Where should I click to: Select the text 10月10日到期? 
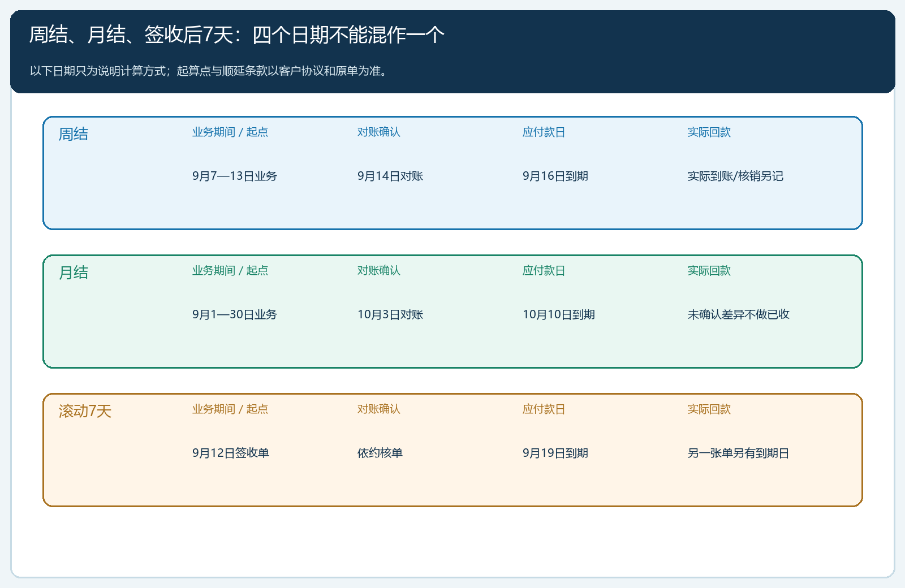point(559,315)
